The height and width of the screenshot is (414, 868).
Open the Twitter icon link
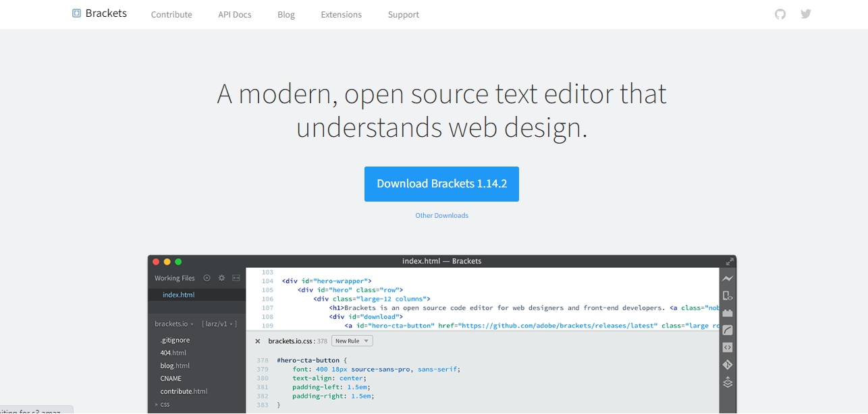806,13
